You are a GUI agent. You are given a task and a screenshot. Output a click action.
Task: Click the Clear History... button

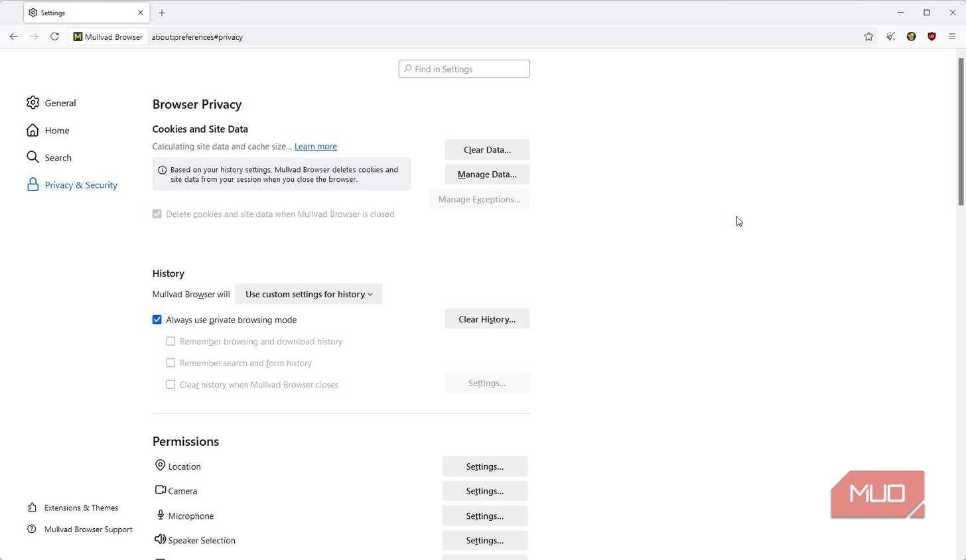coord(487,319)
